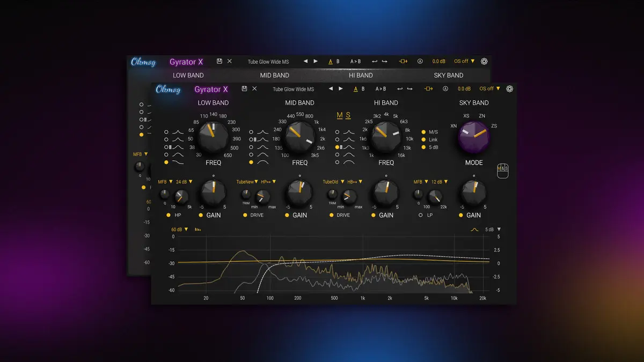This screenshot has height=362, width=644.
Task: Open the TubeNew saturation type dropdown
Action: pyautogui.click(x=247, y=182)
